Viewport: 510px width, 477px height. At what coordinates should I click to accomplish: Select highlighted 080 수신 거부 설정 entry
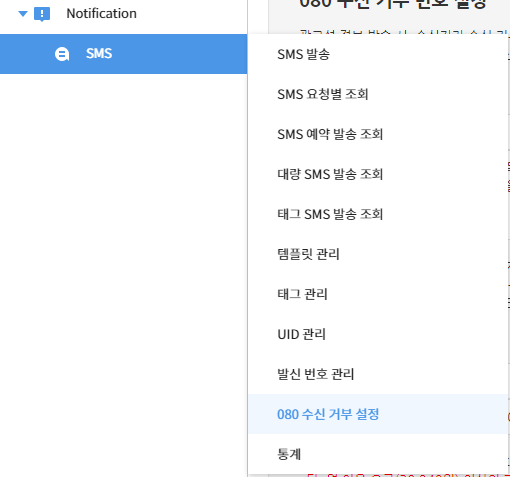pyautogui.click(x=378, y=414)
